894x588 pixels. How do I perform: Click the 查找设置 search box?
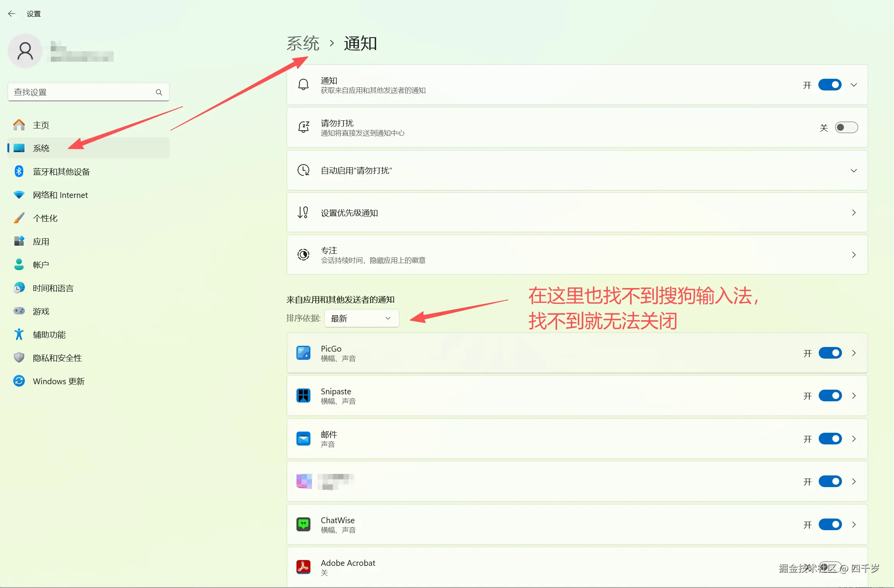[88, 92]
